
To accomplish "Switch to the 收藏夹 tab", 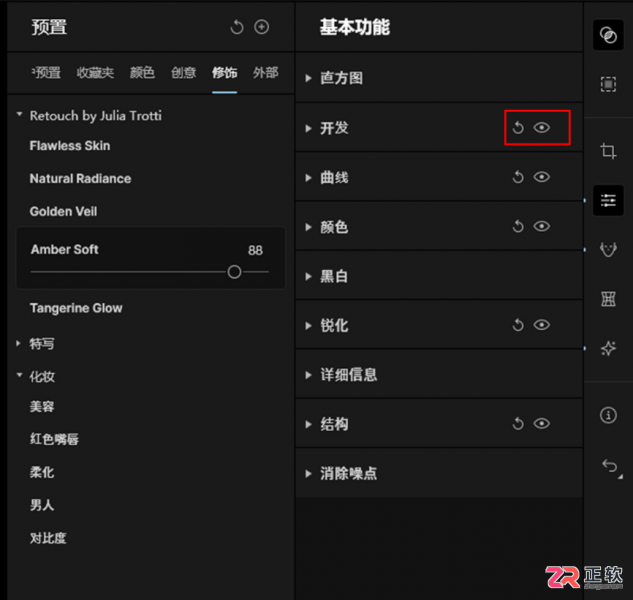I will pyautogui.click(x=95, y=73).
